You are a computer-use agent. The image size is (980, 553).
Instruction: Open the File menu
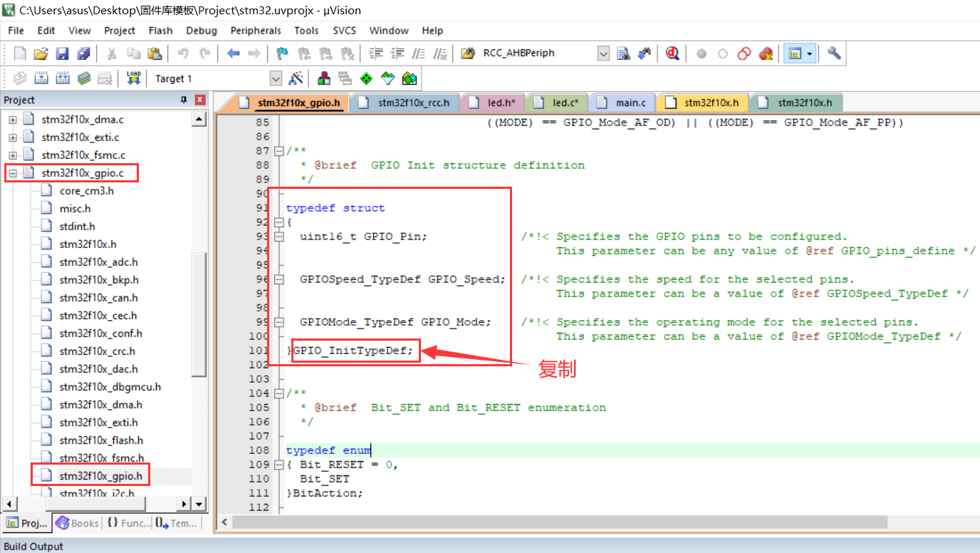tap(16, 31)
